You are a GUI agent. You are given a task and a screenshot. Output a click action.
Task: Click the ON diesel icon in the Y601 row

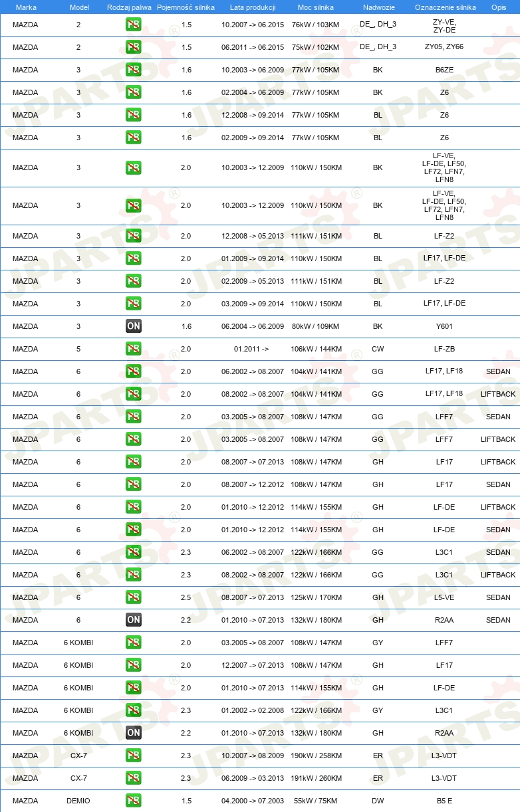click(134, 327)
